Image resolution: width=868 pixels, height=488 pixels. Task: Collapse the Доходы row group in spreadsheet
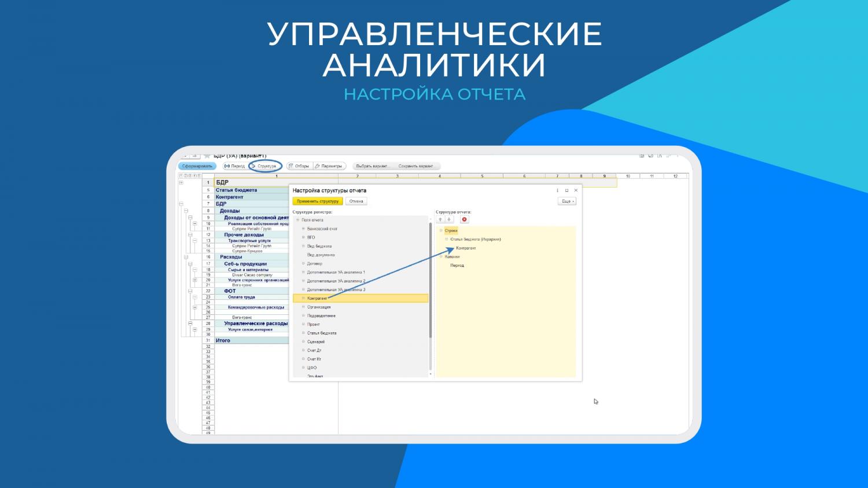[186, 211]
